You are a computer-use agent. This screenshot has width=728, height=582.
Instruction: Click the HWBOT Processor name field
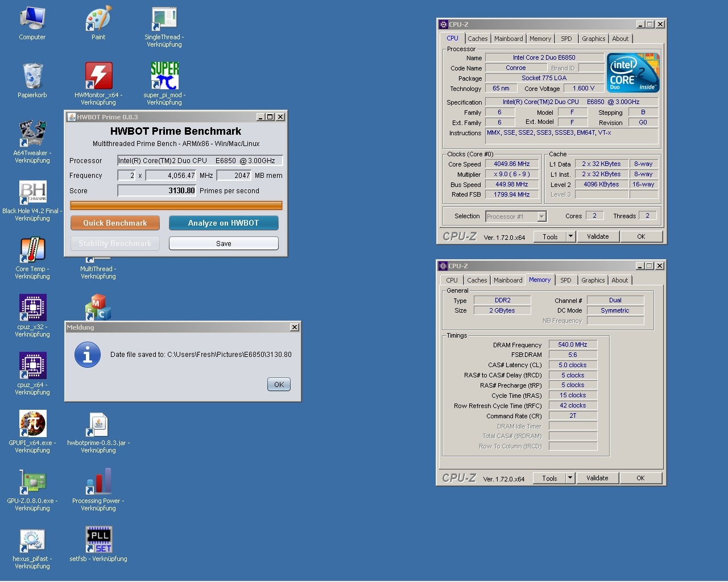point(200,161)
